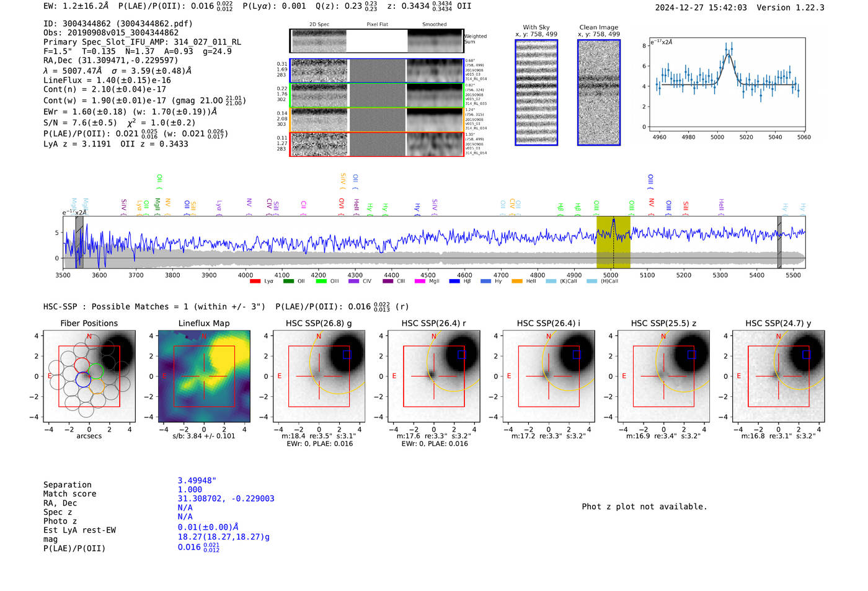
Task: Open the With Sky cutout image
Action: [536, 92]
